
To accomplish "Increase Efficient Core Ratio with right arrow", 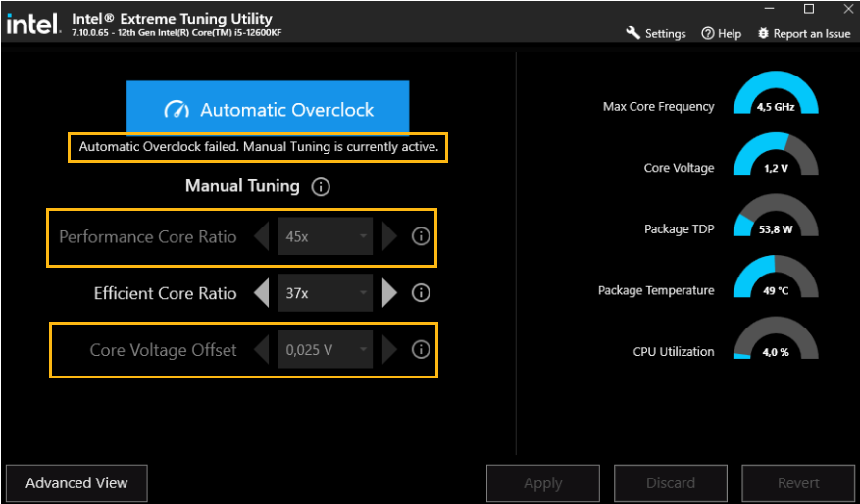I will 389,293.
